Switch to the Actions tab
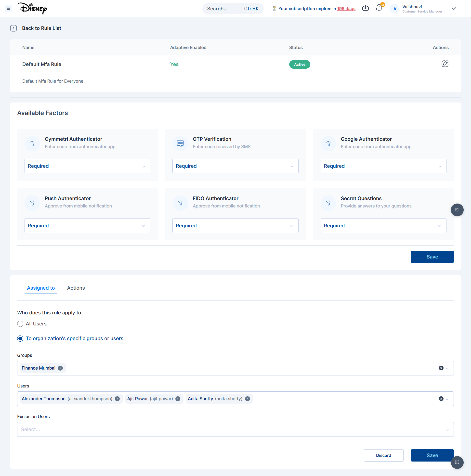Image resolution: width=471 pixels, height=476 pixels. 76,288
